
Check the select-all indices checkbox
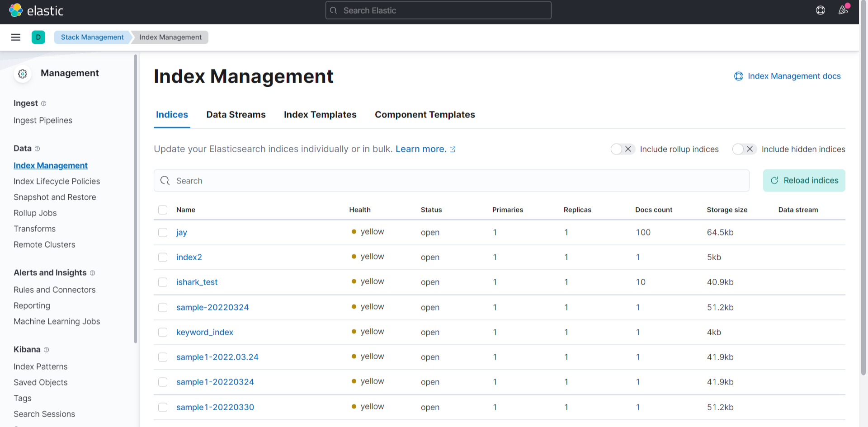(x=163, y=210)
